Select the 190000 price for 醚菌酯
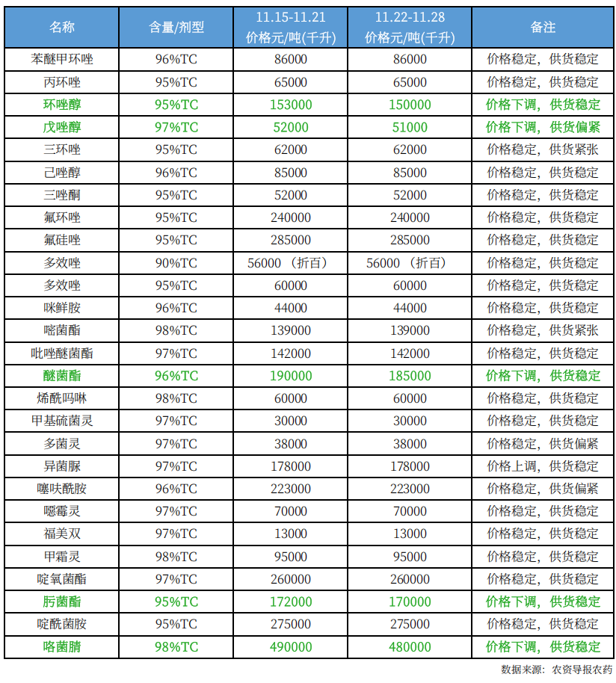Screen dimensions: 616x683 291,375
